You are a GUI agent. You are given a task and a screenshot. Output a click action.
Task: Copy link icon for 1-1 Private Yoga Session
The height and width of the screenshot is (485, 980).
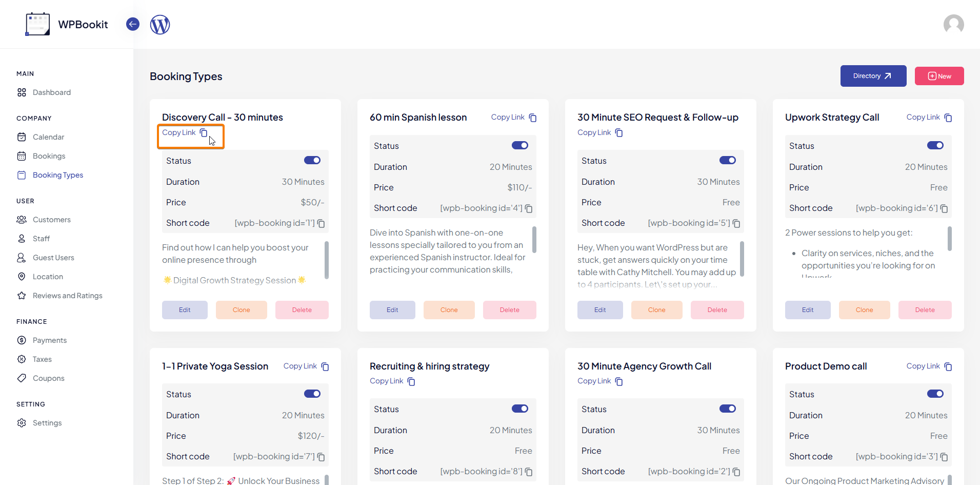(325, 366)
